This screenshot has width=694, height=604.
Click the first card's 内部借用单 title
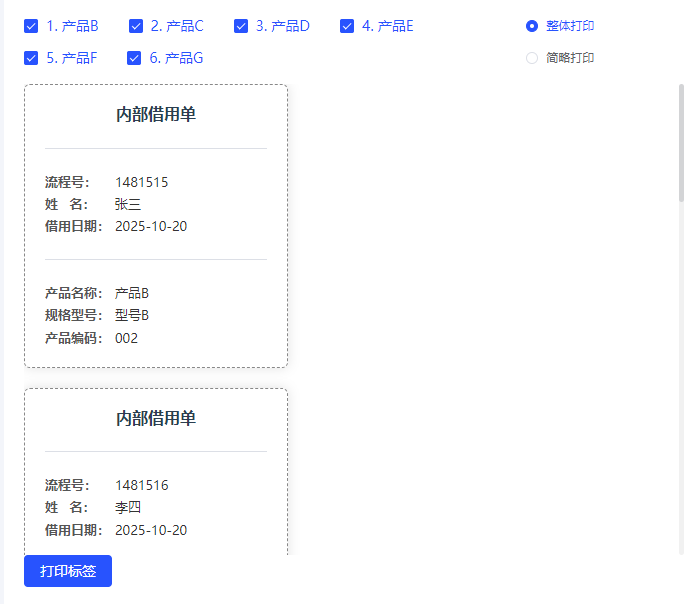point(156,114)
